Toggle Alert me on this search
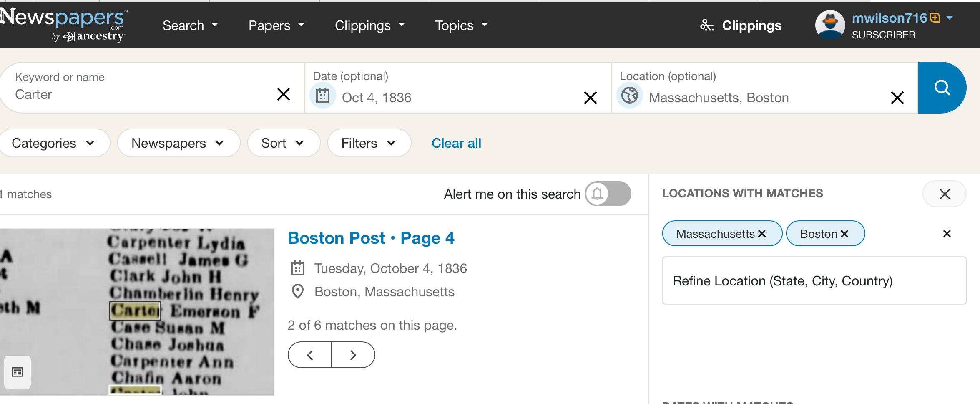Image resolution: width=980 pixels, height=404 pixels. pos(608,194)
